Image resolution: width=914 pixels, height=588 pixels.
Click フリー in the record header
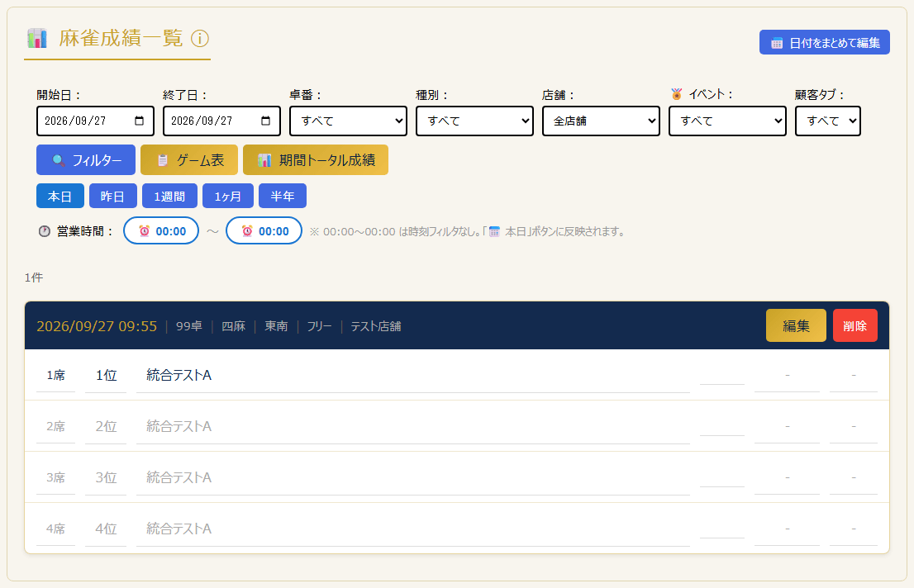coord(320,326)
